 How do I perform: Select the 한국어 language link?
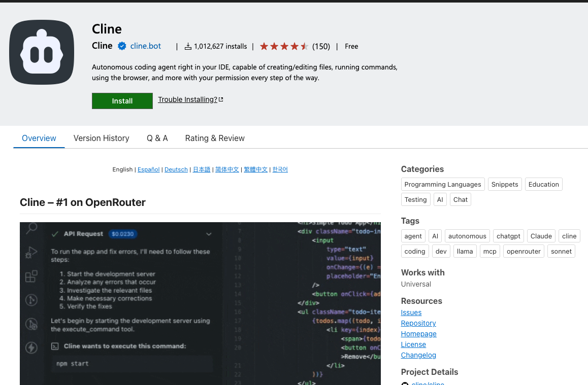[x=280, y=169]
